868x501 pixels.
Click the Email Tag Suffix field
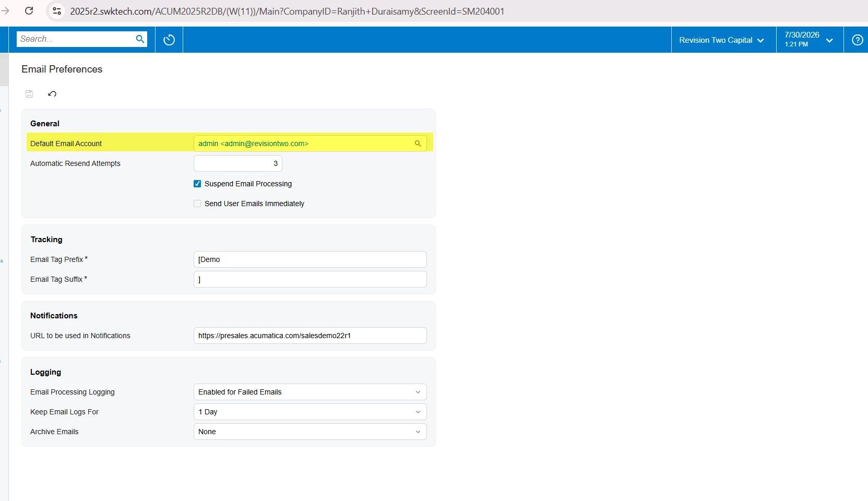(x=310, y=279)
